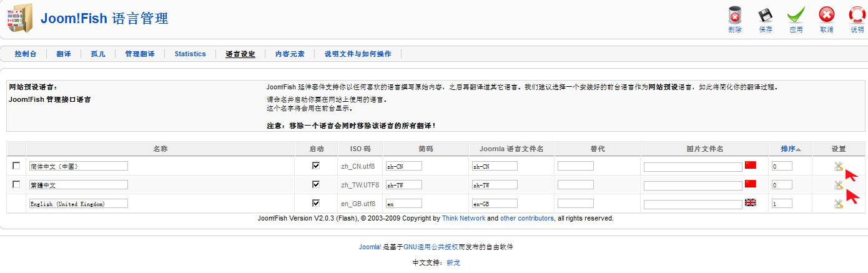Screen dimensions: 868x273
Task: Click the Save (保存) floppy icon
Action: point(766,16)
